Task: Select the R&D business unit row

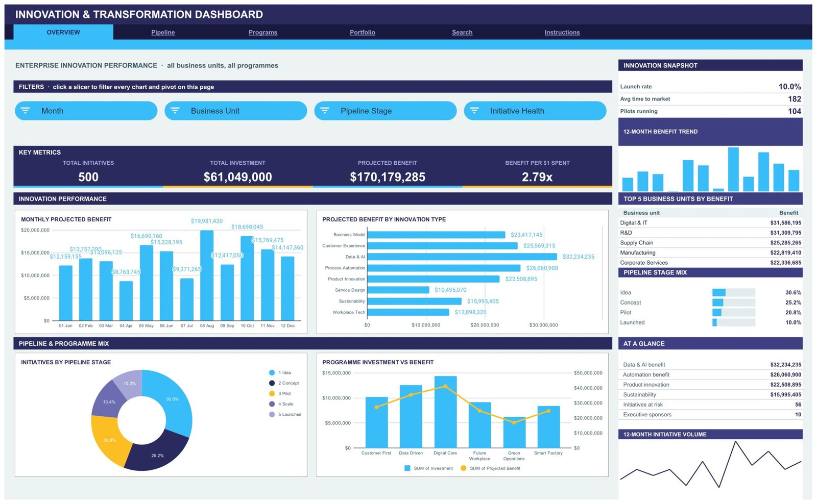Action: [x=710, y=233]
